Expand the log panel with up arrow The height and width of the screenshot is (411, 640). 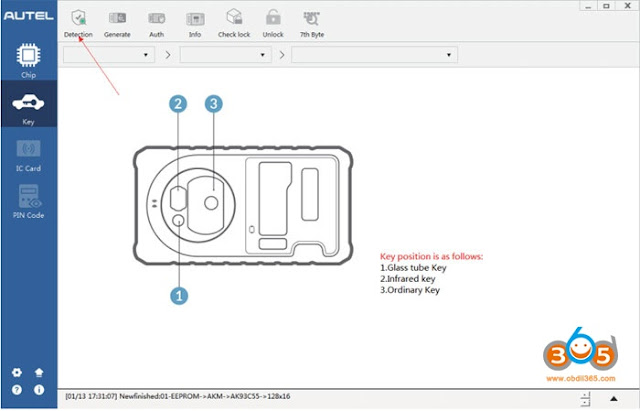(x=613, y=399)
